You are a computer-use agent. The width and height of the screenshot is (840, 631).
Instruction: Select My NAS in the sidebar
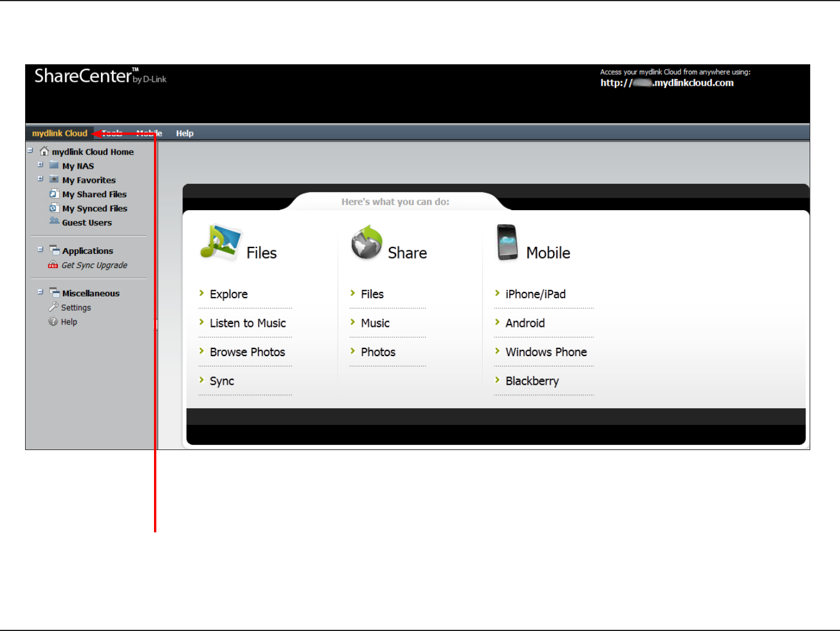pyautogui.click(x=78, y=166)
